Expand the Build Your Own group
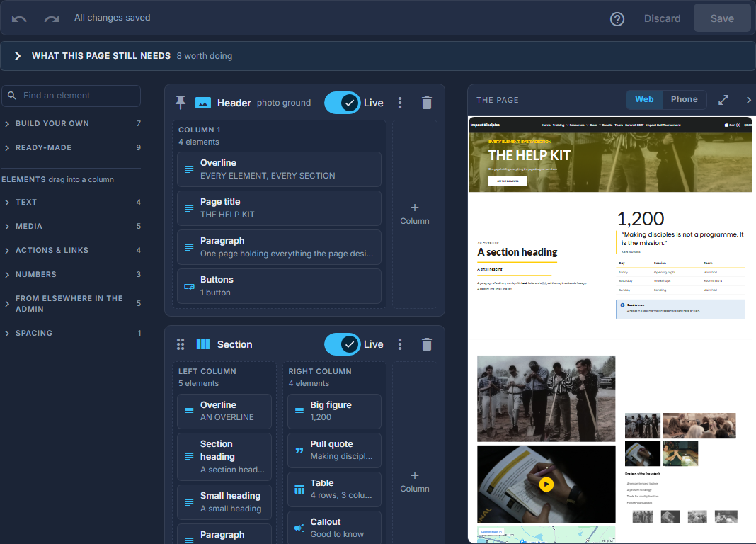Screen dimensions: 756x544 point(71,123)
